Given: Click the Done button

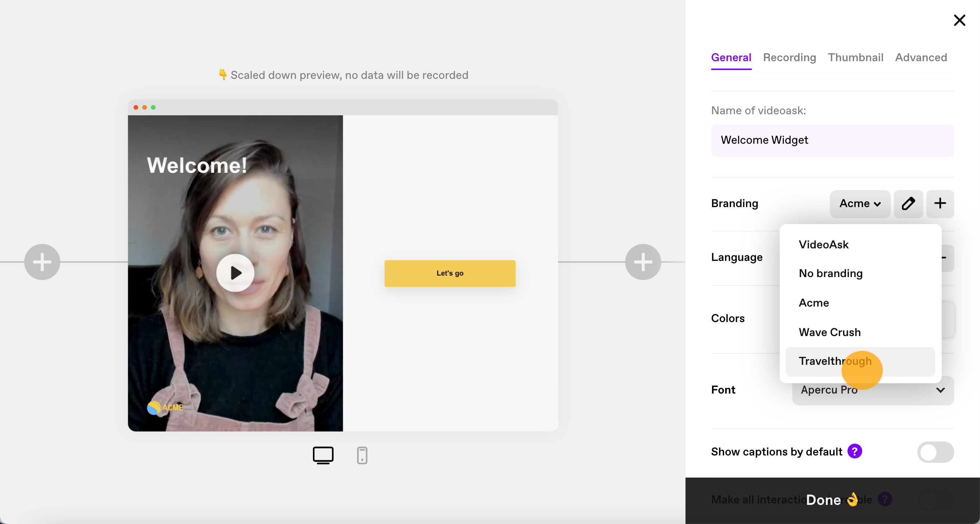Looking at the screenshot, I should [832, 500].
